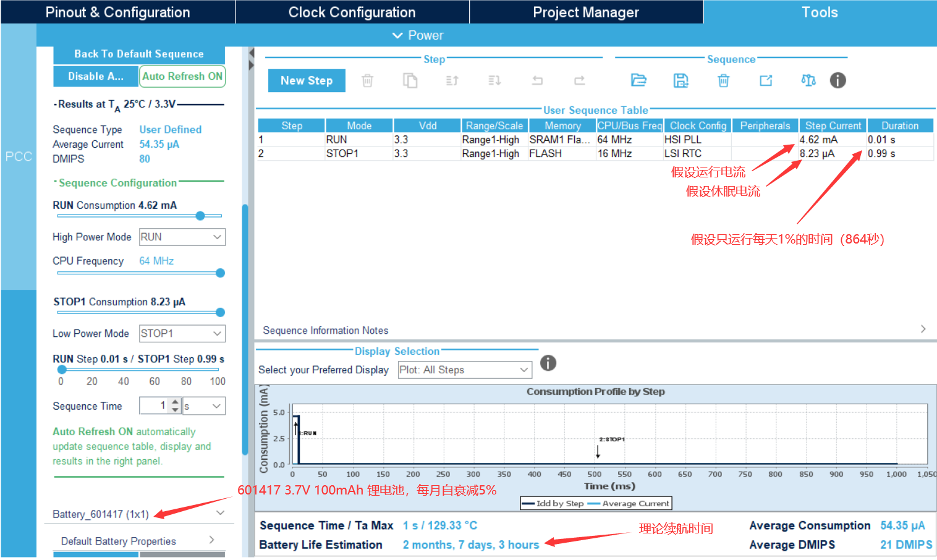Click the Mode column header
The height and width of the screenshot is (560, 937).
[x=359, y=125]
